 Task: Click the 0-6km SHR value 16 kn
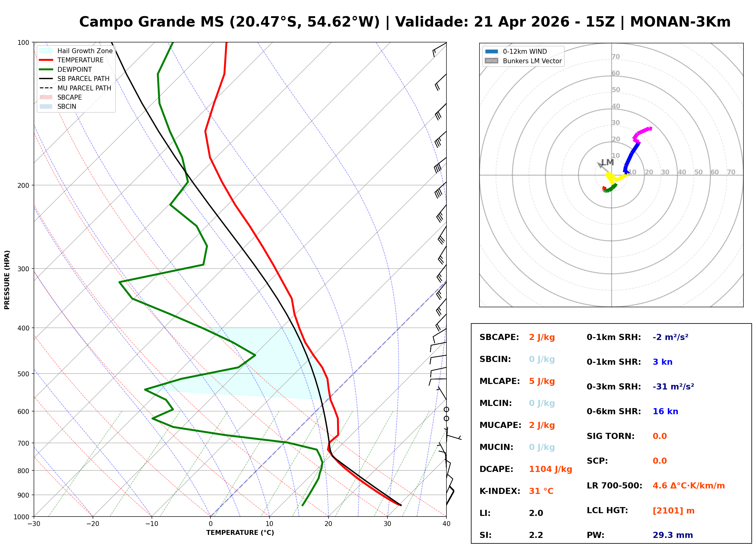pyautogui.click(x=666, y=411)
